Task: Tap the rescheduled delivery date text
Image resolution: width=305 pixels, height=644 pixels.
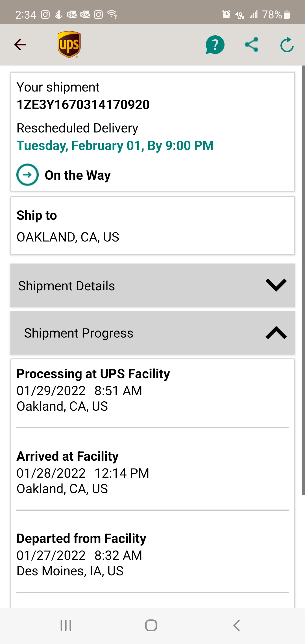Action: (115, 146)
